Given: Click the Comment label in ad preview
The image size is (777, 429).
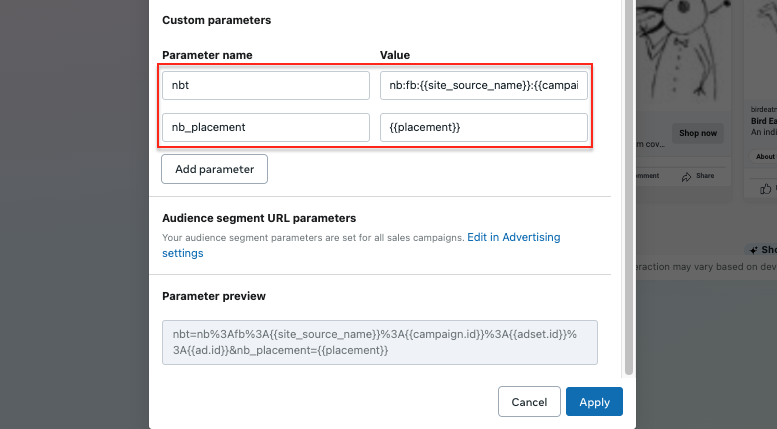Looking at the screenshot, I should [x=648, y=176].
